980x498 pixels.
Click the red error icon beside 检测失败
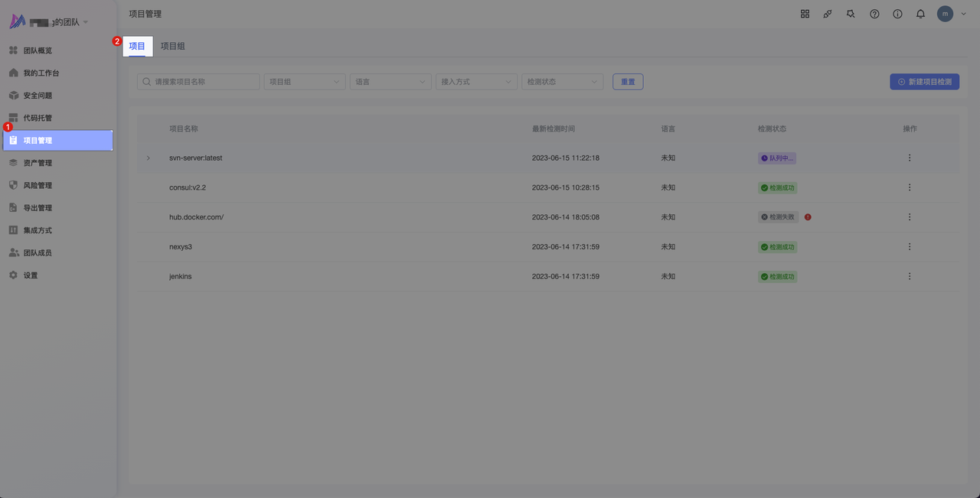[808, 217]
